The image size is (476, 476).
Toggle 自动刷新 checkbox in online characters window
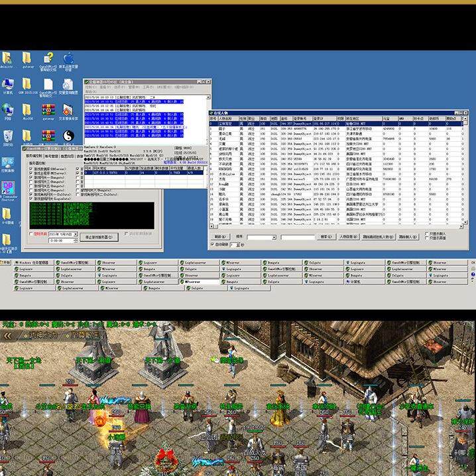coord(212,245)
